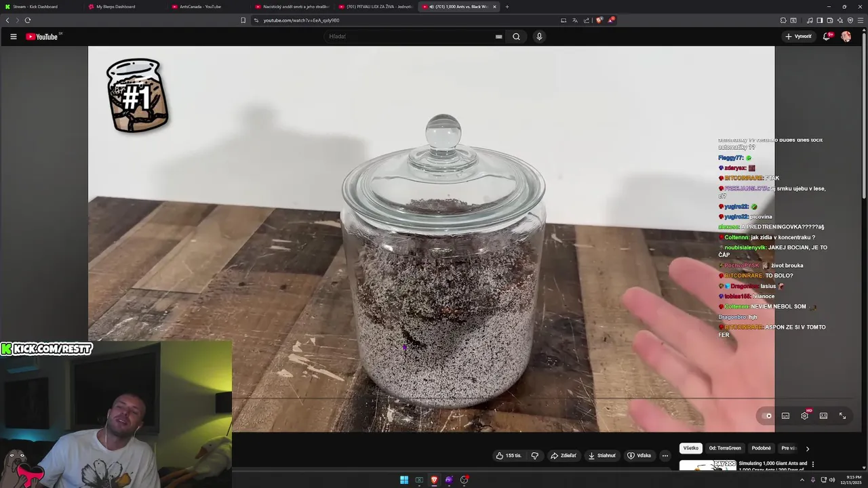The image size is (868, 488).
Task: Bookmark this page using the bookmark icon
Action: coord(243,20)
